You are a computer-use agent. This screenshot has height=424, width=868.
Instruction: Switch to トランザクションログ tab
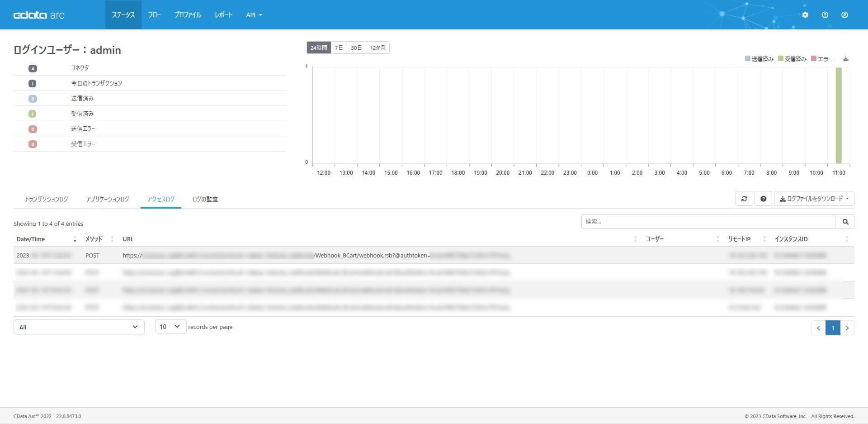[47, 199]
